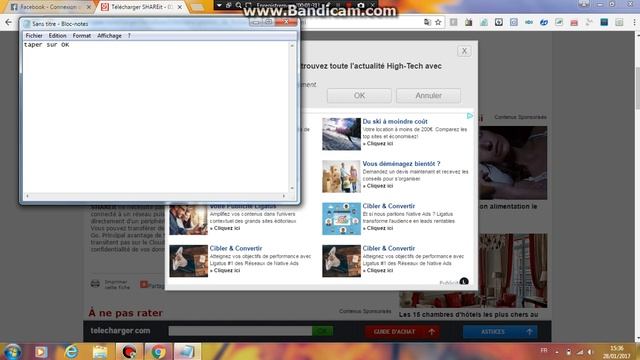This screenshot has width=640, height=360.
Task: Click the hotel room sponsored image
Action: click(473, 271)
